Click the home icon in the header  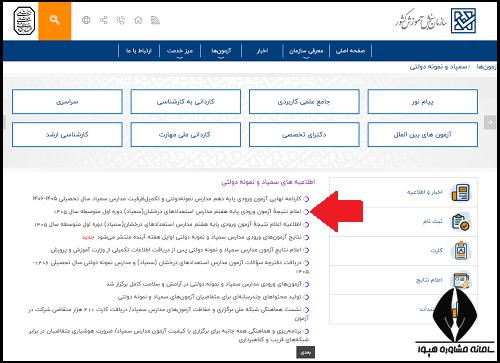coord(138,20)
